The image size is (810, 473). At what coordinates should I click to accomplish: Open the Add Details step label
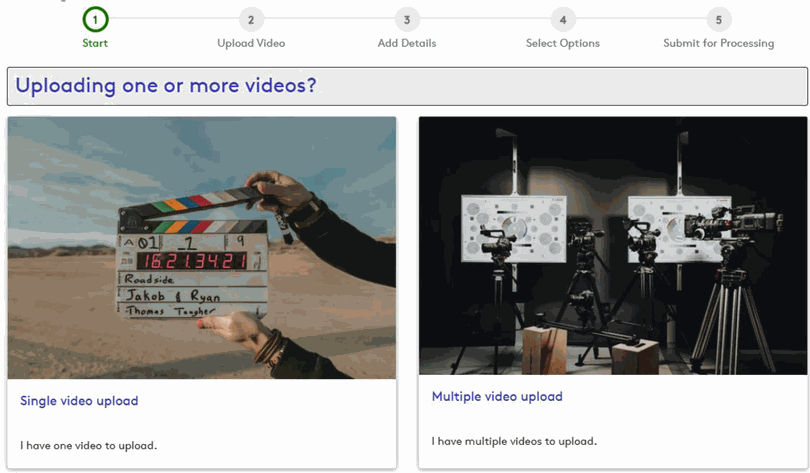tap(406, 43)
